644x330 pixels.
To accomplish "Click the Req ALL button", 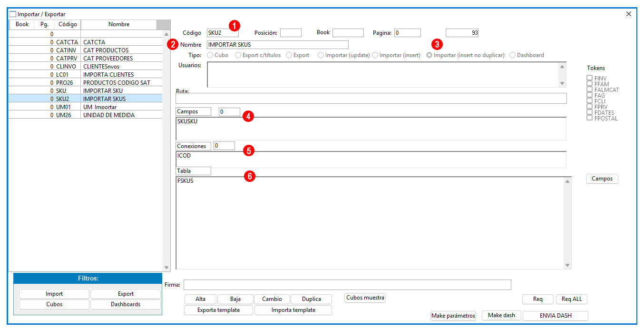I will (x=572, y=299).
